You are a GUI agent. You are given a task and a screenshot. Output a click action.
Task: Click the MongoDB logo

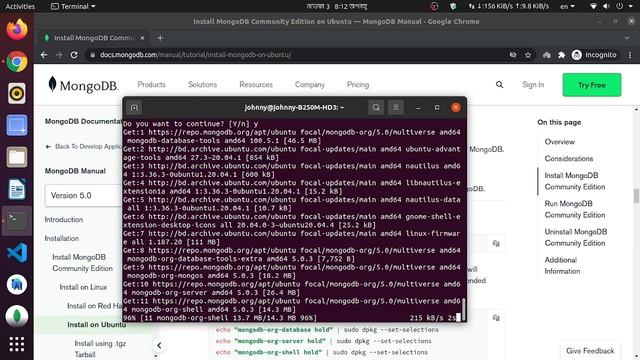click(x=83, y=85)
